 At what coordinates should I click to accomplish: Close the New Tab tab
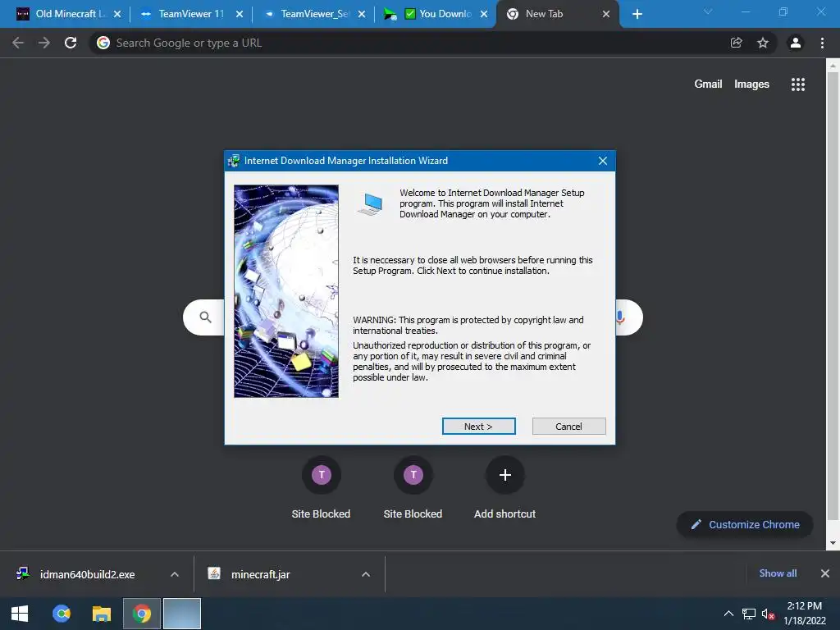606,14
